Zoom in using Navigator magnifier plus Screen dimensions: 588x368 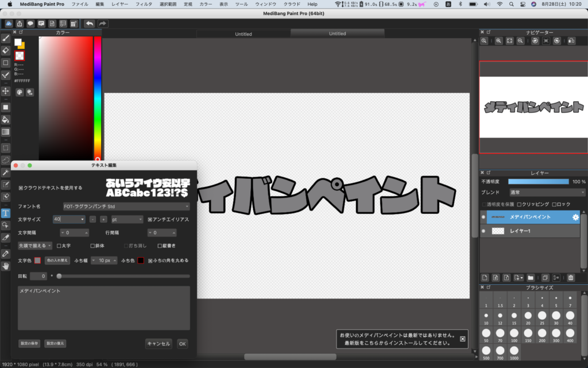coord(498,41)
